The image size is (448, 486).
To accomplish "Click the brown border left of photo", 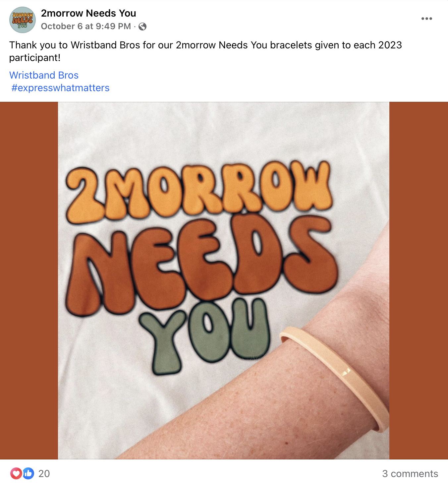I will coord(29,280).
